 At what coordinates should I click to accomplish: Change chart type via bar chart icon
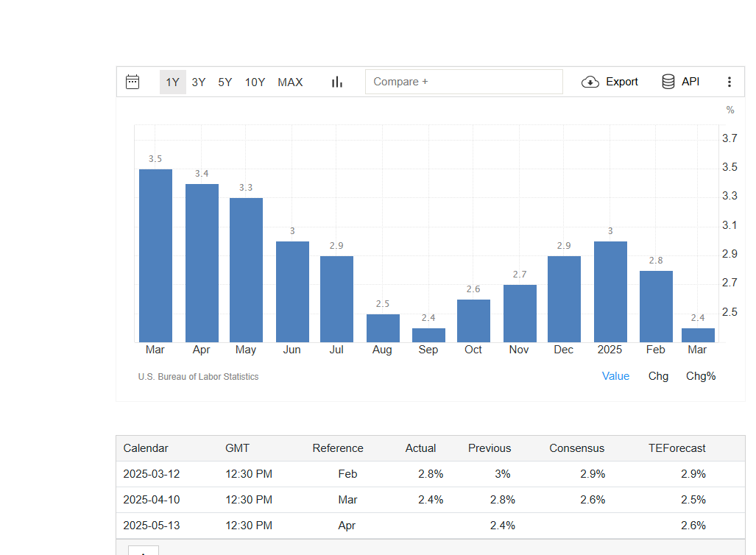coord(337,82)
